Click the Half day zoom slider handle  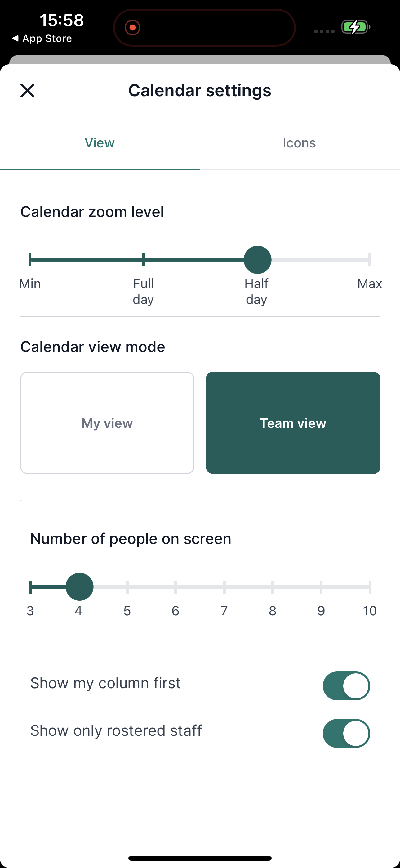pyautogui.click(x=258, y=260)
